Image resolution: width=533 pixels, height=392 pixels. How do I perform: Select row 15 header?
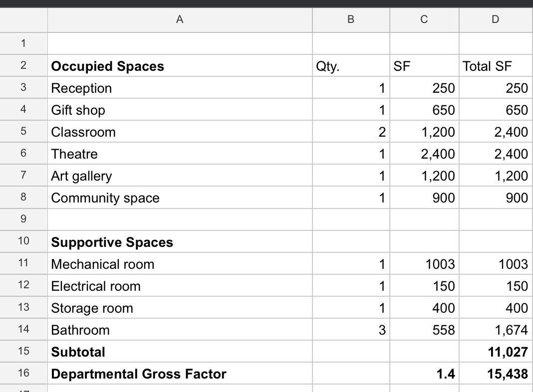coord(23,352)
